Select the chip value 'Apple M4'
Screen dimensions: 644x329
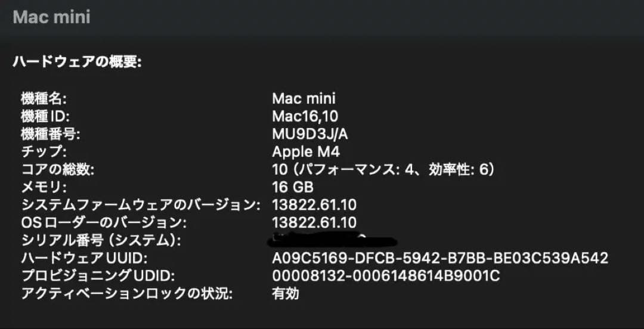tap(305, 152)
